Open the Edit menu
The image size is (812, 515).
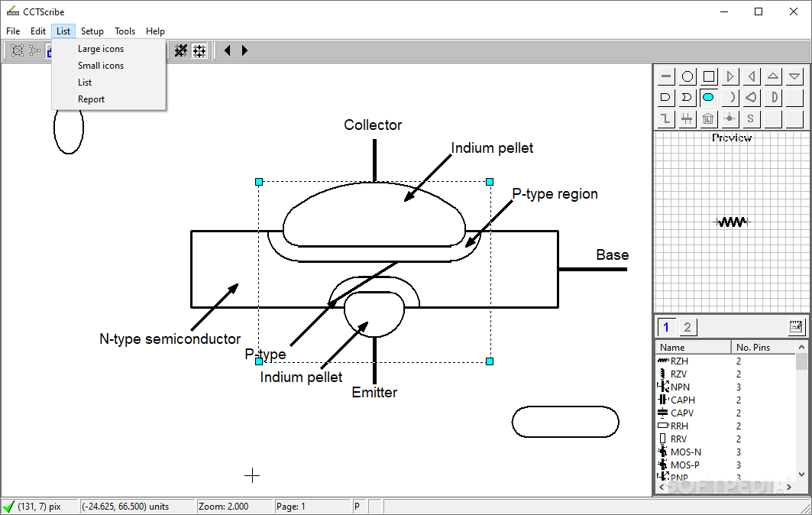coord(37,31)
